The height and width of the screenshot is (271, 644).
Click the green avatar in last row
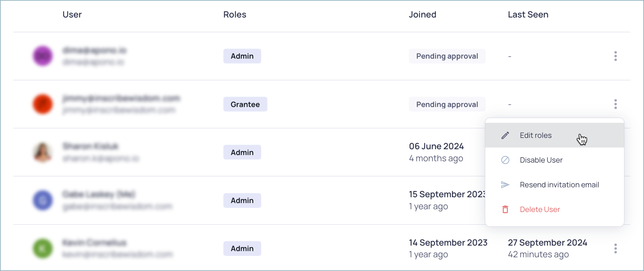pyautogui.click(x=43, y=248)
